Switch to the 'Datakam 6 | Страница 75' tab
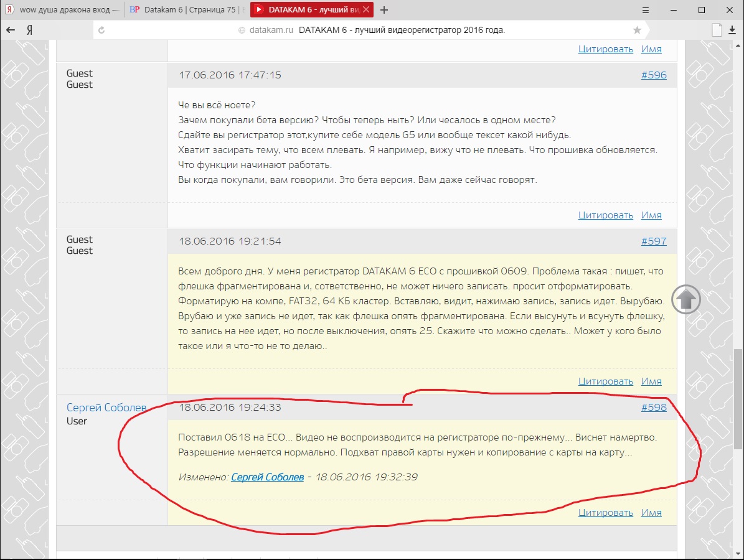 (187, 9)
